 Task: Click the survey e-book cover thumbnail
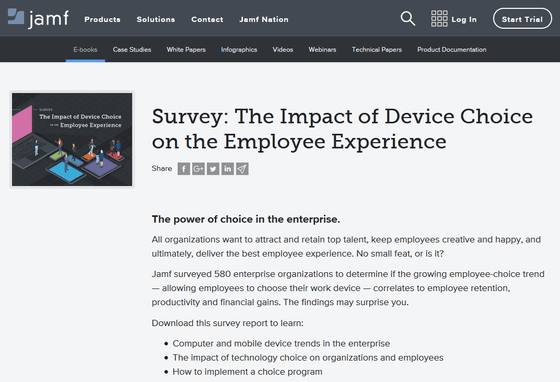point(72,139)
